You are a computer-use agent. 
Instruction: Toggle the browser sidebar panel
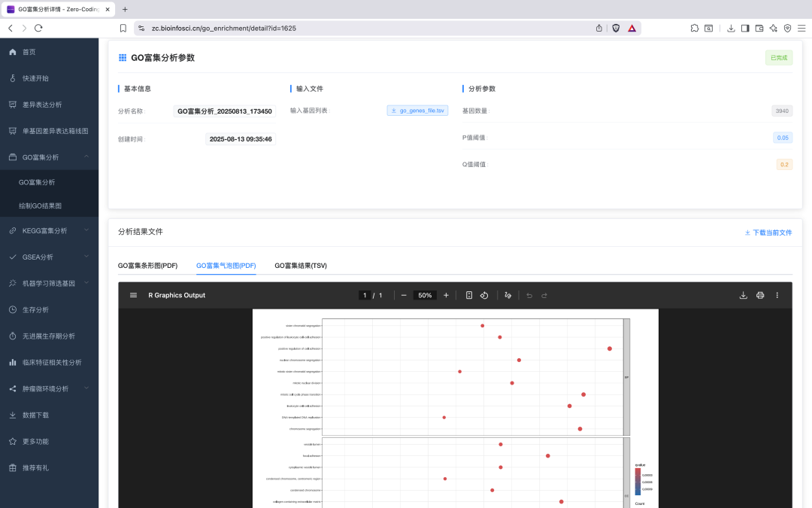(x=745, y=28)
